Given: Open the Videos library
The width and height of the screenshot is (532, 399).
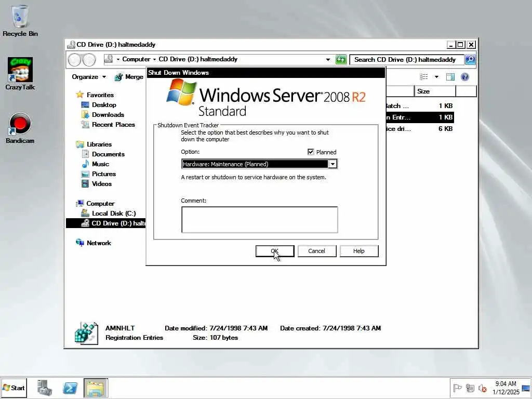Looking at the screenshot, I should [x=102, y=183].
